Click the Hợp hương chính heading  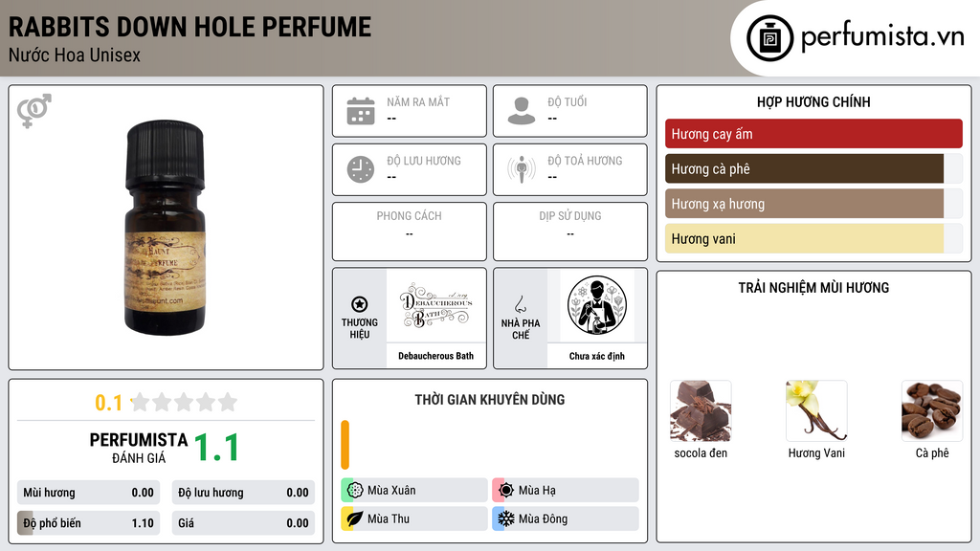click(813, 101)
